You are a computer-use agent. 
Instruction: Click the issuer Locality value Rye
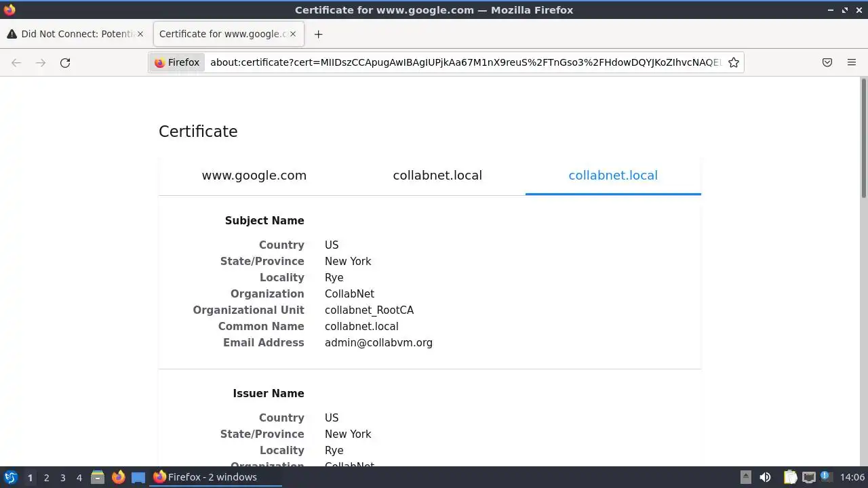click(x=334, y=450)
